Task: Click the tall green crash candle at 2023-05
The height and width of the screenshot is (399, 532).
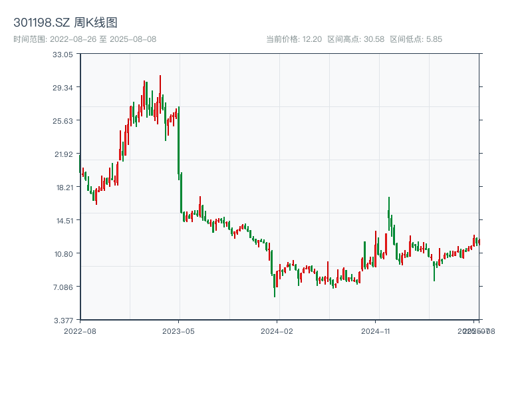Action: pos(179,141)
